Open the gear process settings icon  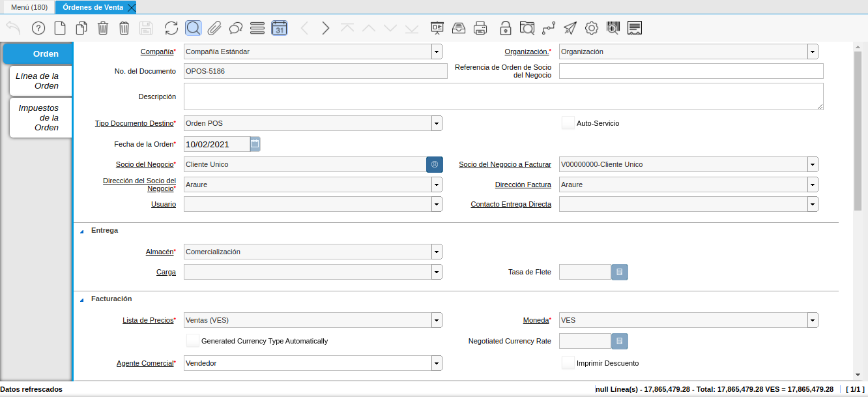592,28
